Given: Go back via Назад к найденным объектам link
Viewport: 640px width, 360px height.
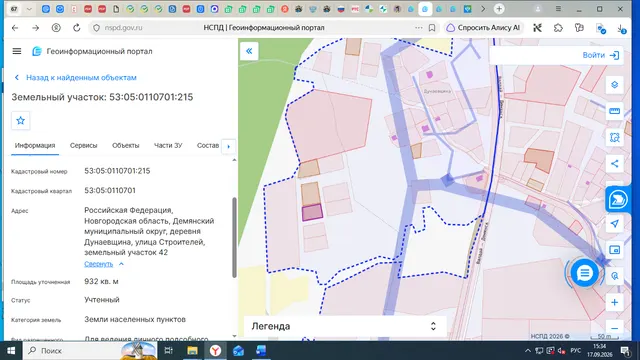Looking at the screenshot, I should tap(76, 78).
